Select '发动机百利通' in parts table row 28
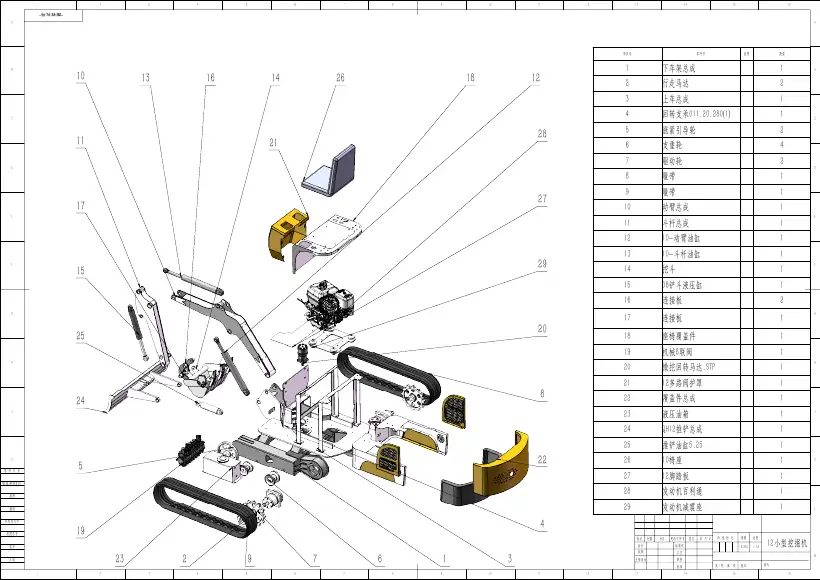Screen dimensions: 820x580 [682, 491]
